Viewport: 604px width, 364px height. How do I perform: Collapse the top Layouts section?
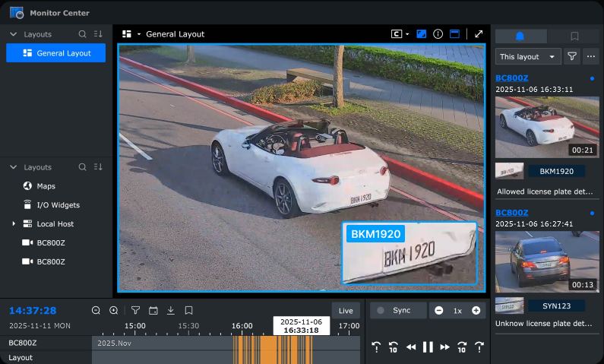[x=13, y=34]
